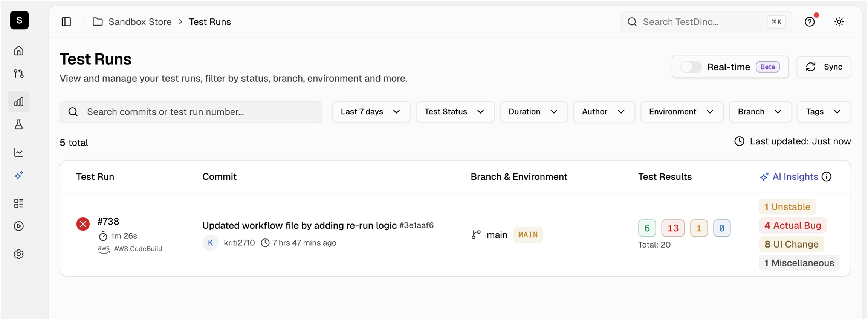Click the stopwatch icon beside 1m 26s
The width and height of the screenshot is (868, 319).
103,236
